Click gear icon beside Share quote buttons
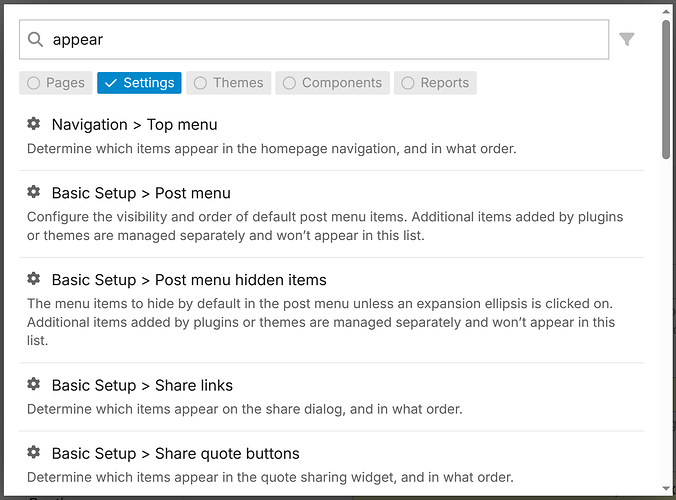The image size is (676, 500). coord(34,452)
